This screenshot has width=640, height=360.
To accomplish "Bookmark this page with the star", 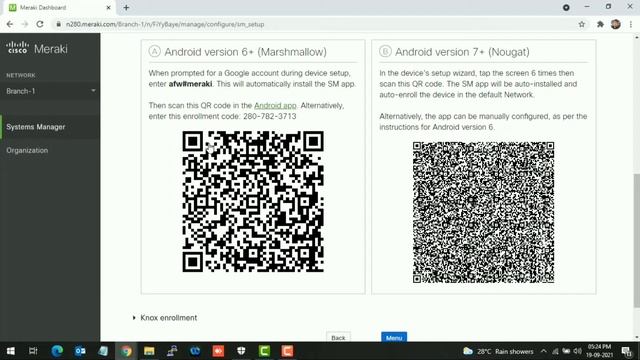I will click(582, 24).
